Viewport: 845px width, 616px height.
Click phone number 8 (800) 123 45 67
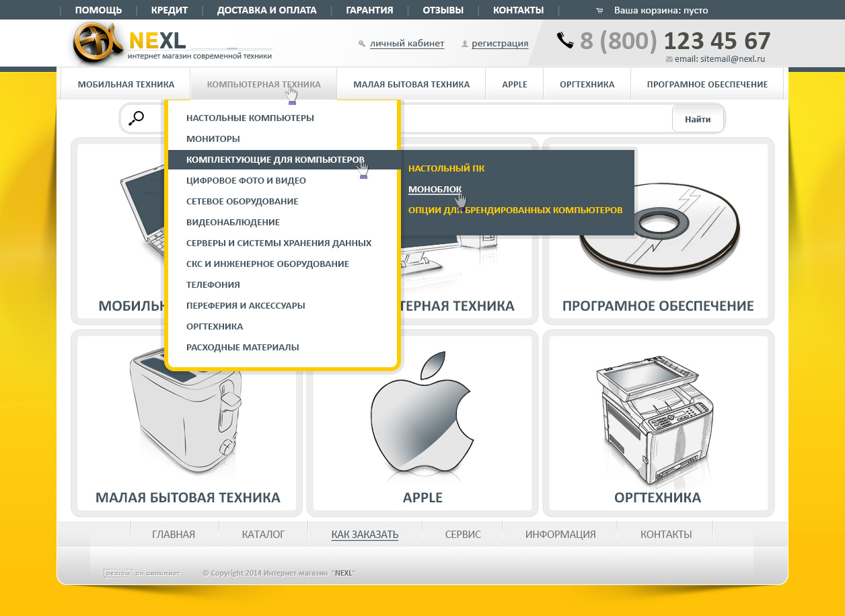[x=675, y=41]
